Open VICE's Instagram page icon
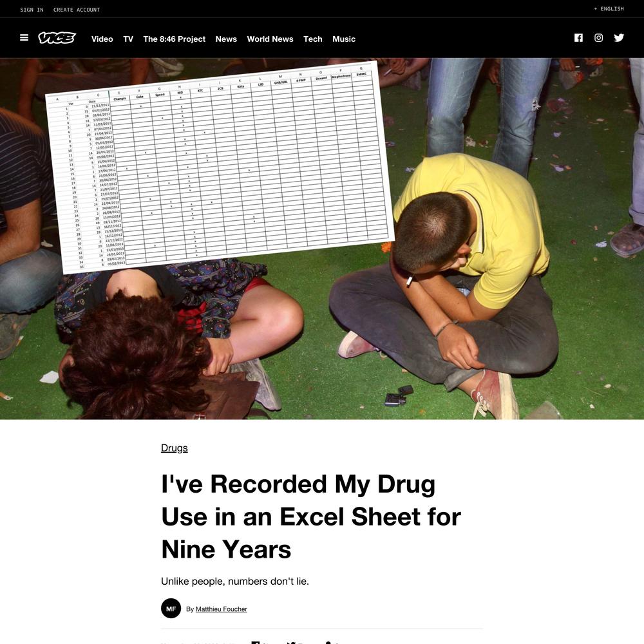644x644 pixels. 598,38
